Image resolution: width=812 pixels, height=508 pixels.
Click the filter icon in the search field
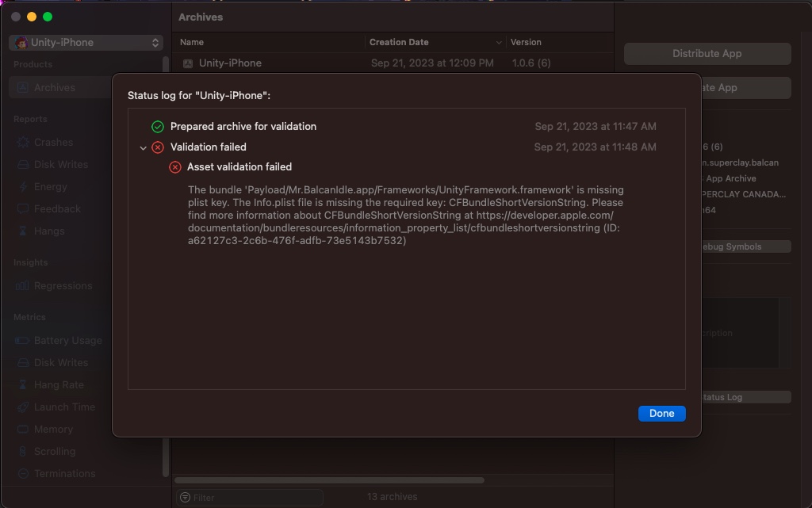[185, 498]
